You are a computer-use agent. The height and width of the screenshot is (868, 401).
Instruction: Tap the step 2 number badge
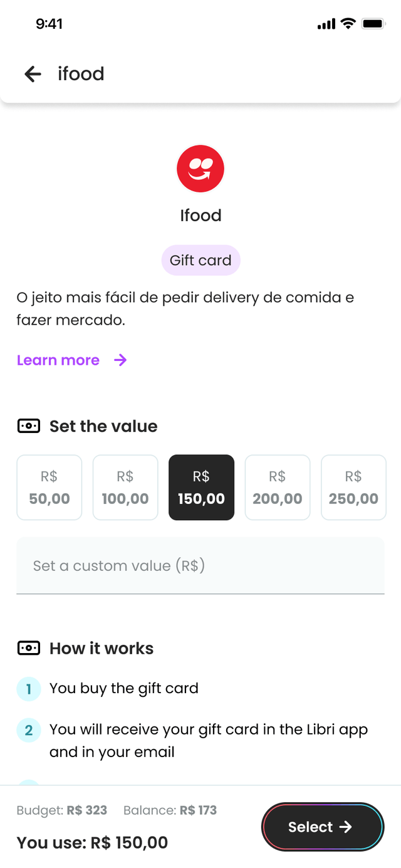[x=29, y=730]
